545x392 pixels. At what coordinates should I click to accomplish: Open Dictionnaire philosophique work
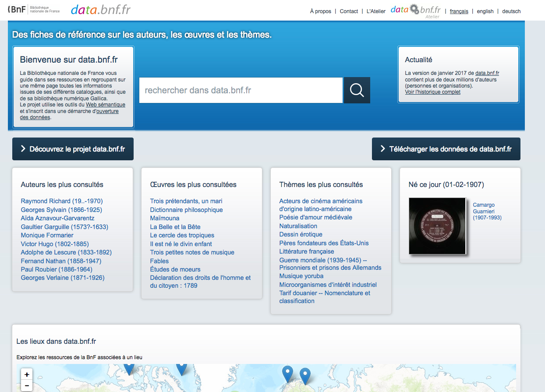[186, 210]
